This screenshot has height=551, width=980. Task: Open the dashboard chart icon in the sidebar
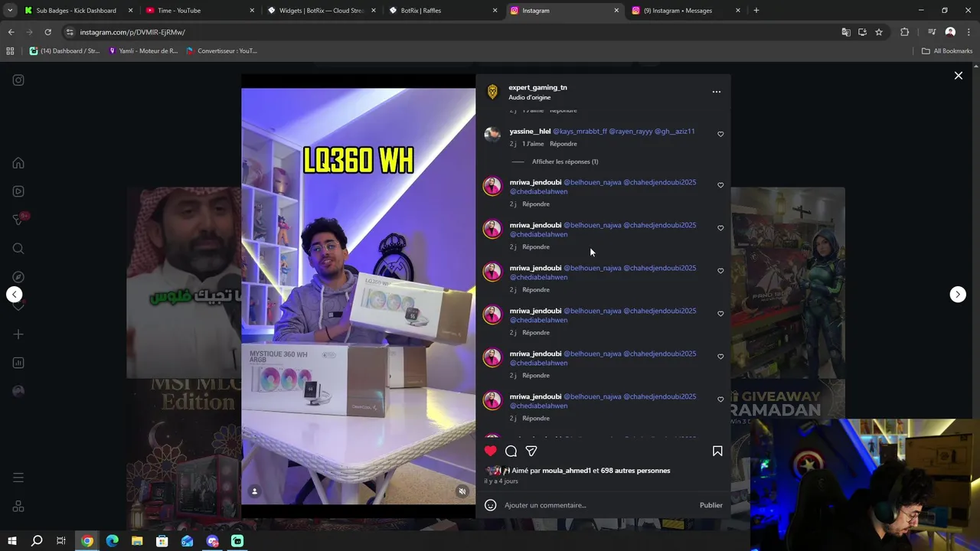(18, 363)
